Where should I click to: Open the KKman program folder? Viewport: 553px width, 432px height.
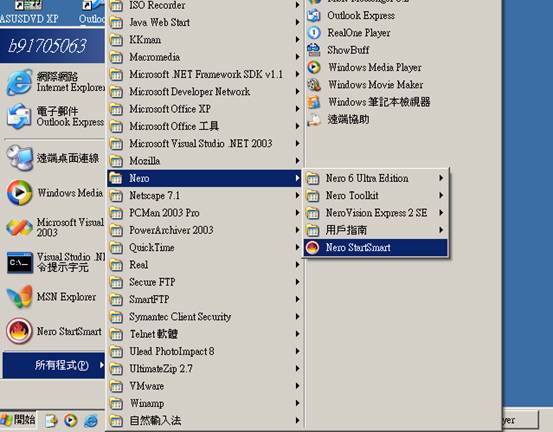pos(204,40)
